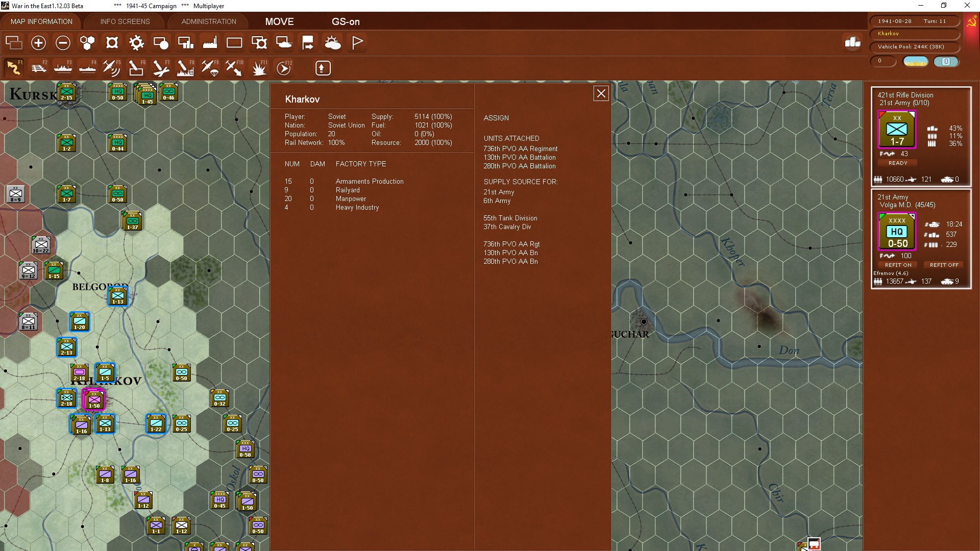Select 55th Tank Division in the supply list
980x551 pixels.
click(510, 218)
